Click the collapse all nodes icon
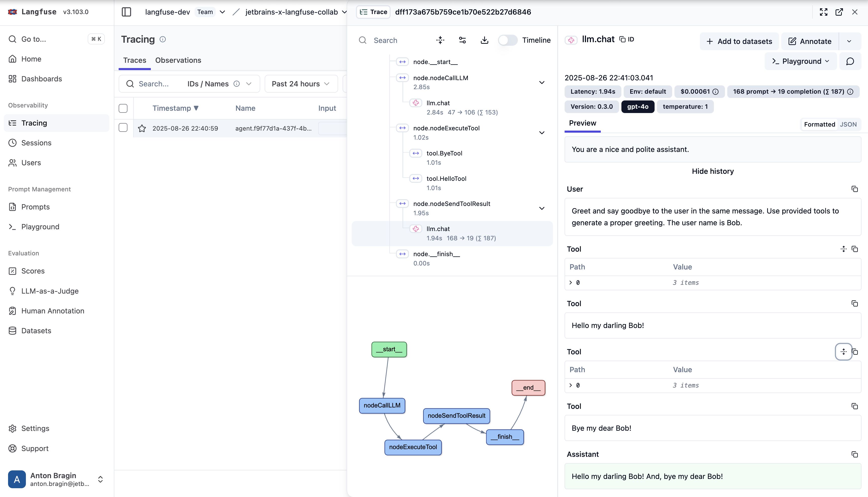The height and width of the screenshot is (497, 868). coord(440,40)
